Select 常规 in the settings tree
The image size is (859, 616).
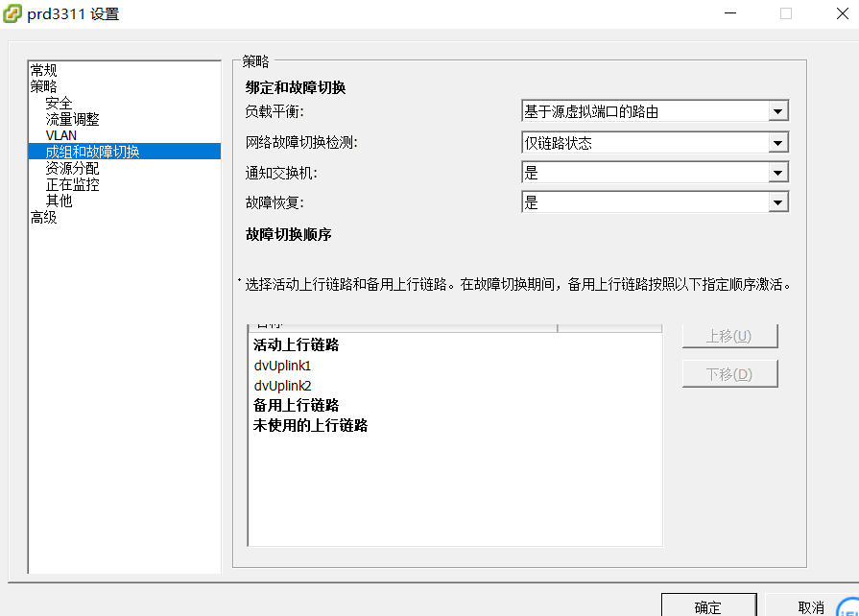(x=44, y=70)
